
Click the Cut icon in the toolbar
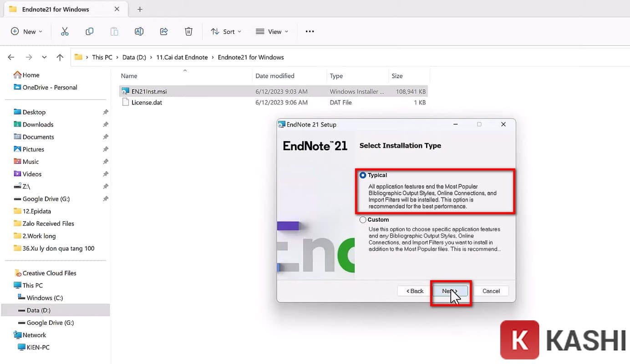click(65, 31)
